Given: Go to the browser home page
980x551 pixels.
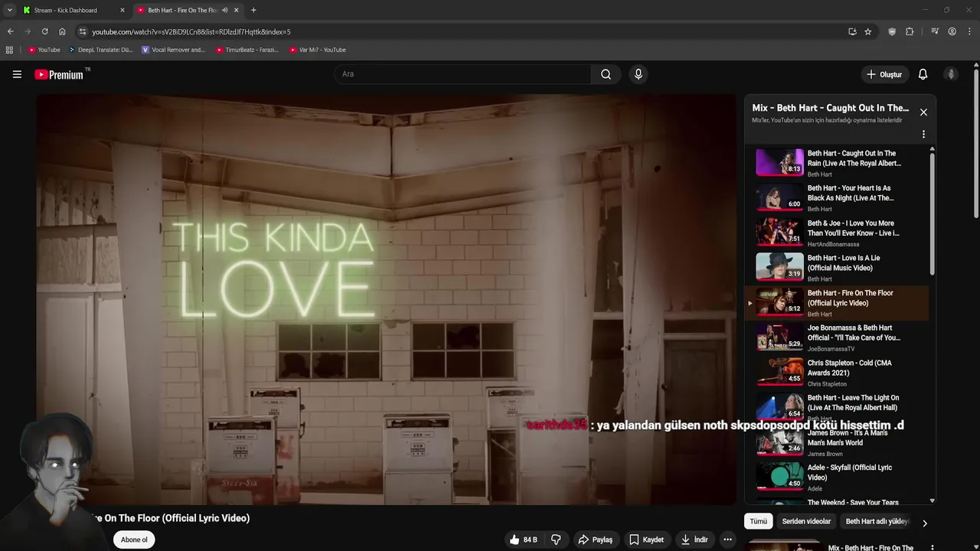Looking at the screenshot, I should [62, 31].
